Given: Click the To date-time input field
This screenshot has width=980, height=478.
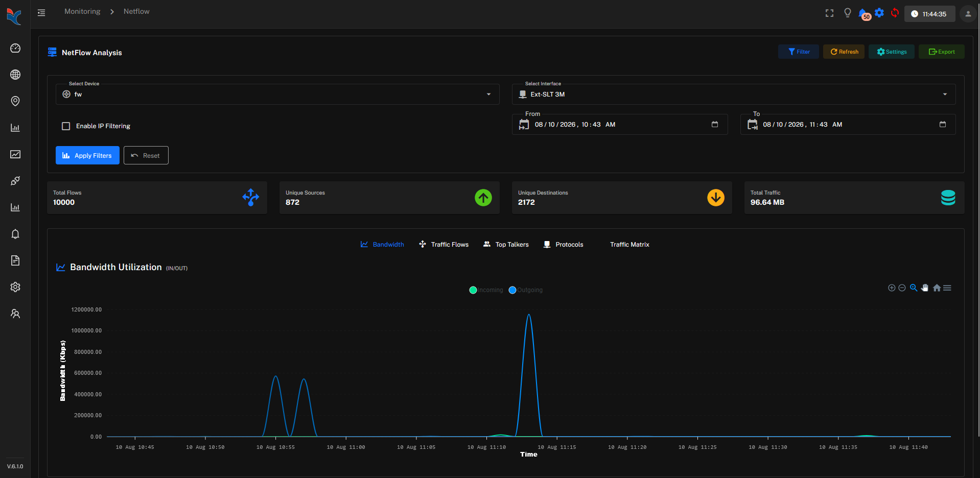Looking at the screenshot, I should click(848, 124).
